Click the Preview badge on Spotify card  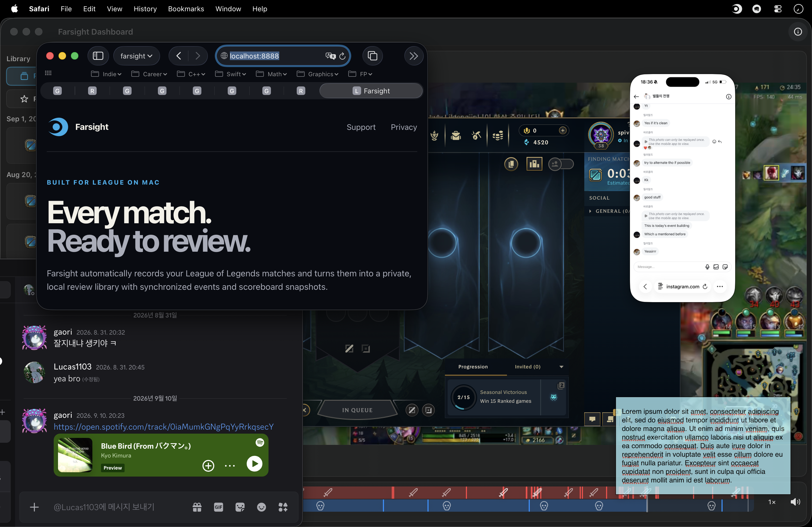pyautogui.click(x=113, y=468)
